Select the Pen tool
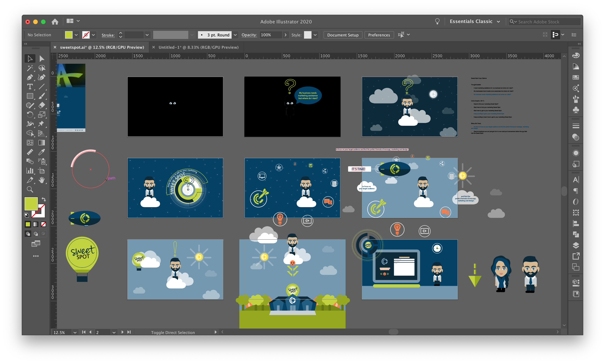 click(30, 78)
